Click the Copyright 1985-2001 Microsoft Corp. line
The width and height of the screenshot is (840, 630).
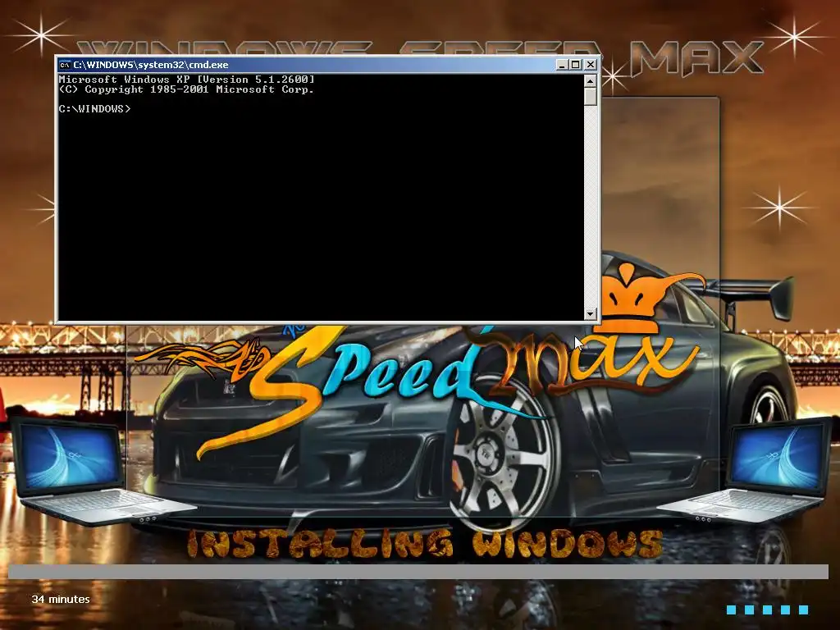[186, 89]
